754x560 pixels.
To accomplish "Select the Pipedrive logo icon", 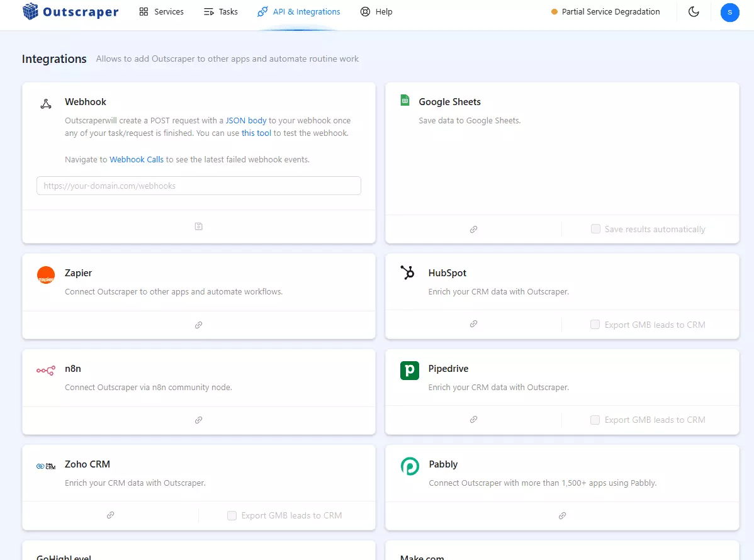I will [409, 371].
